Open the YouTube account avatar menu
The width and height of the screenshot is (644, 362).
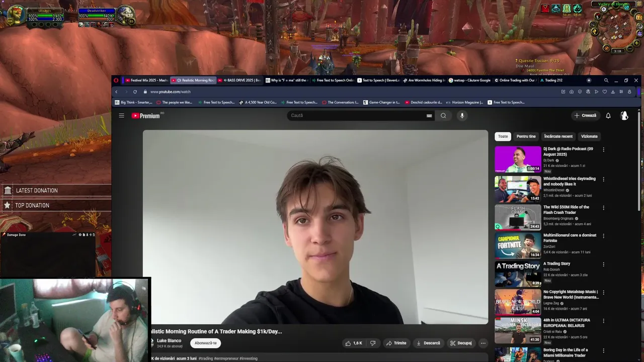pyautogui.click(x=624, y=116)
